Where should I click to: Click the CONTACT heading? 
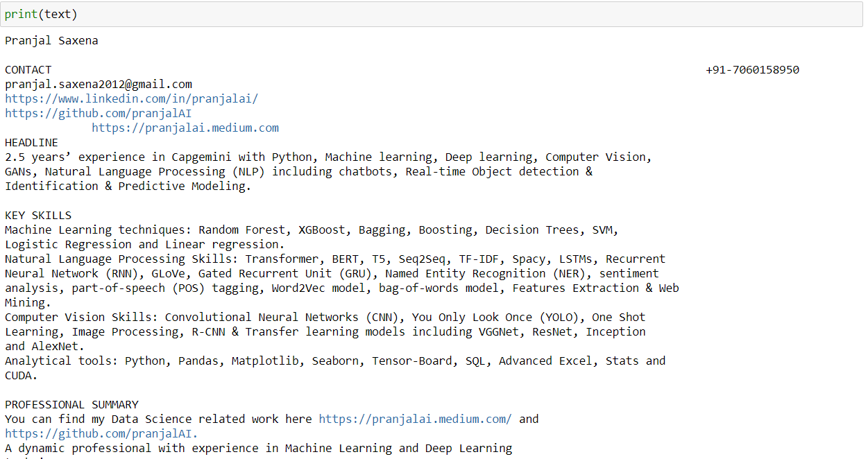28,69
